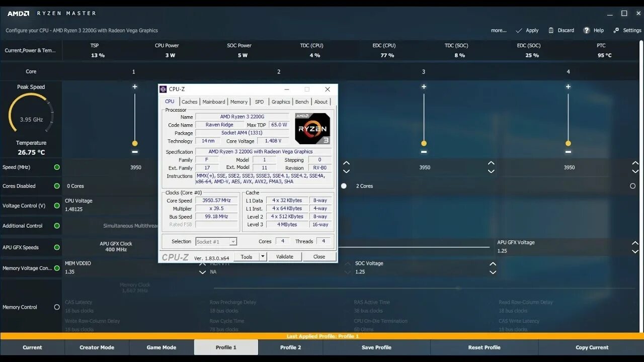Viewport: 644px width, 362px height.
Task: Click the Core 1 speed slider handle
Action: (135, 143)
